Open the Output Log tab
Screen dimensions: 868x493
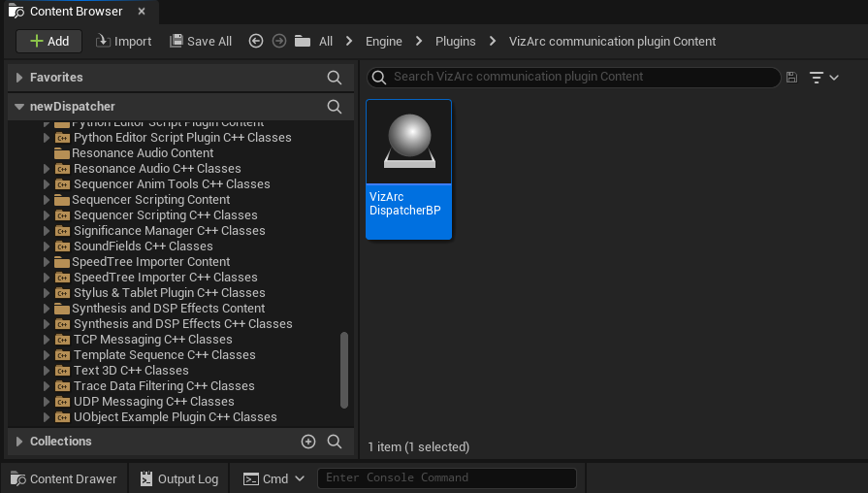178,478
